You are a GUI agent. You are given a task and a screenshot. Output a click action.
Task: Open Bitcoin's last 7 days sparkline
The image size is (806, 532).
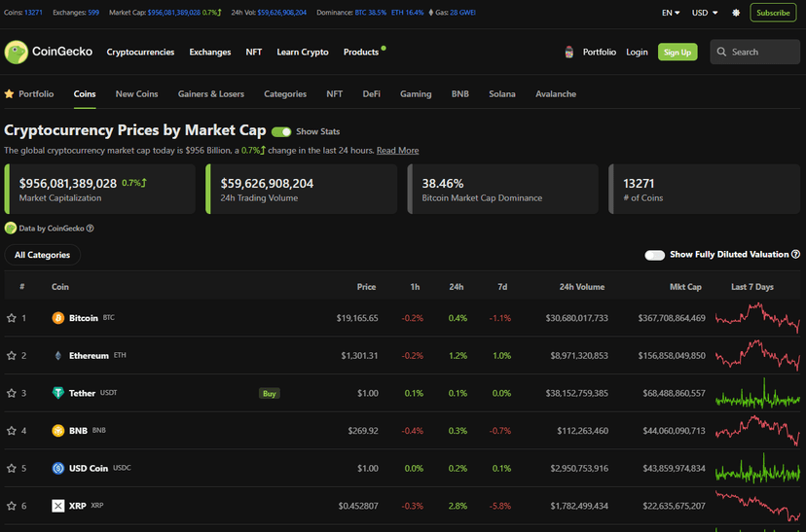[x=757, y=318]
